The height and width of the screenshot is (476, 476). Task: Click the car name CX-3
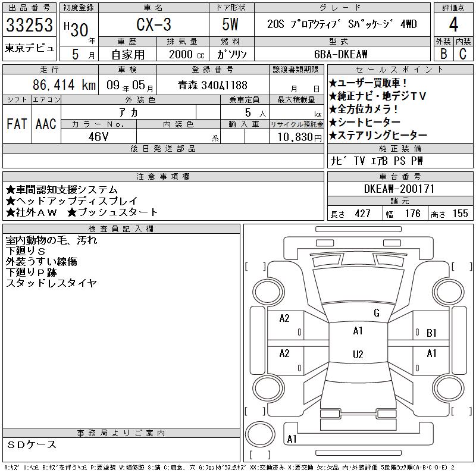pos(154,24)
